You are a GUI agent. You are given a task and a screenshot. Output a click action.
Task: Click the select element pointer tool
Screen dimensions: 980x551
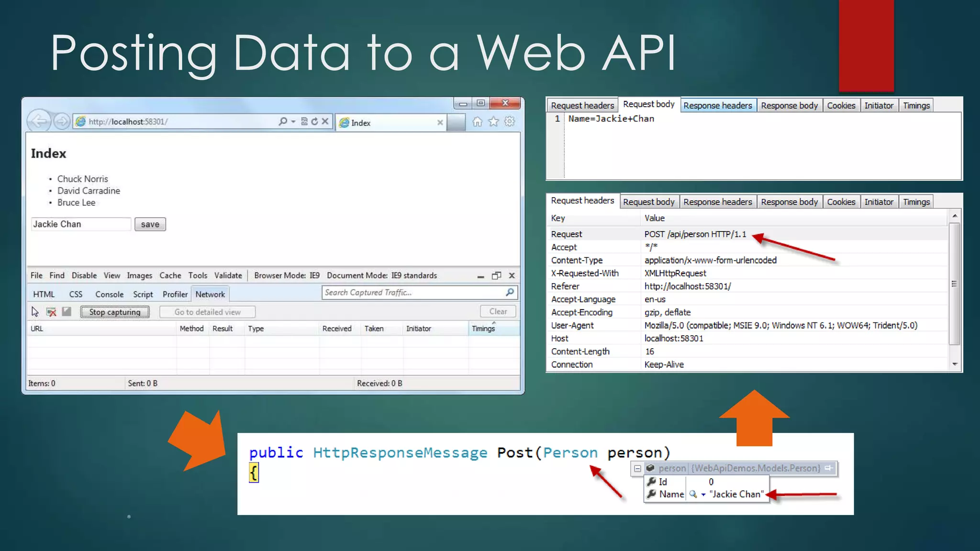tap(35, 312)
